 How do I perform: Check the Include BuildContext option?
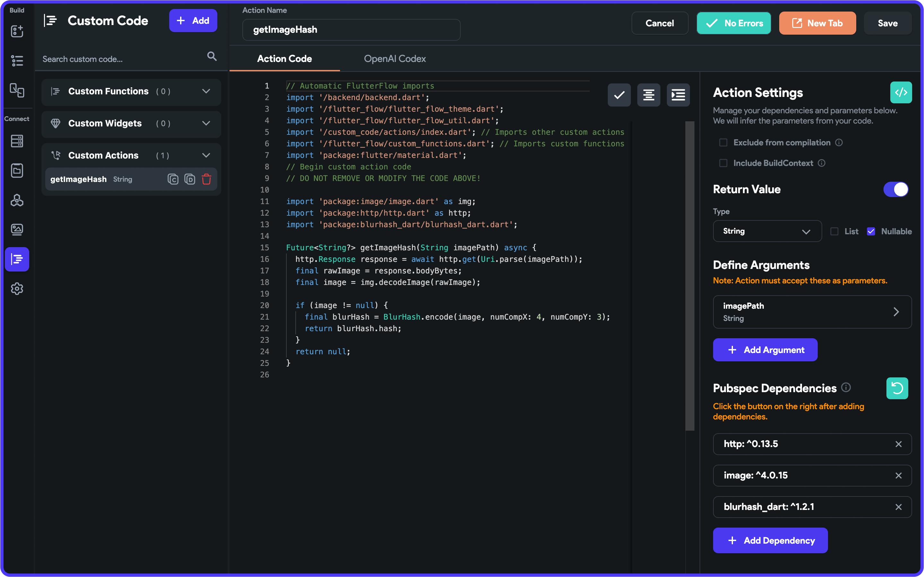coord(723,163)
